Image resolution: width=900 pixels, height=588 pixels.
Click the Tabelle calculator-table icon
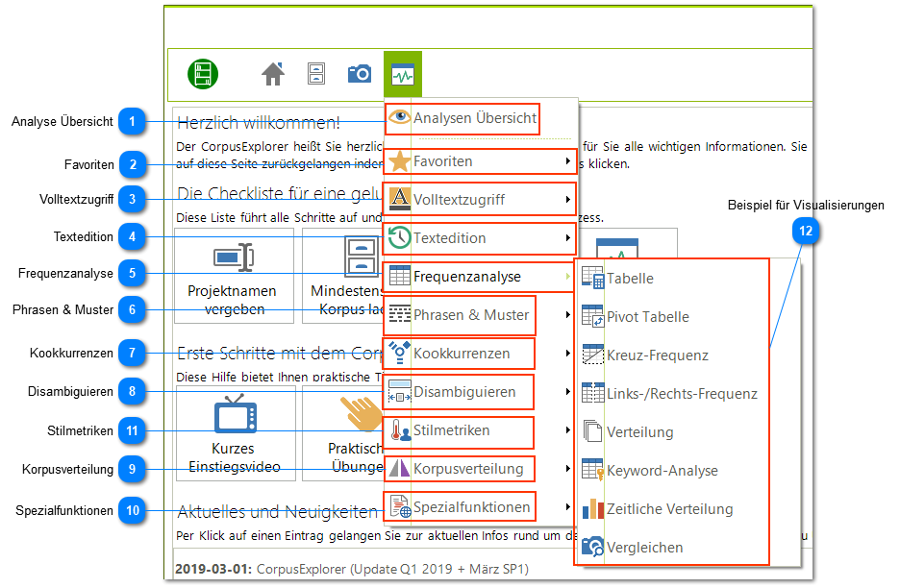593,278
